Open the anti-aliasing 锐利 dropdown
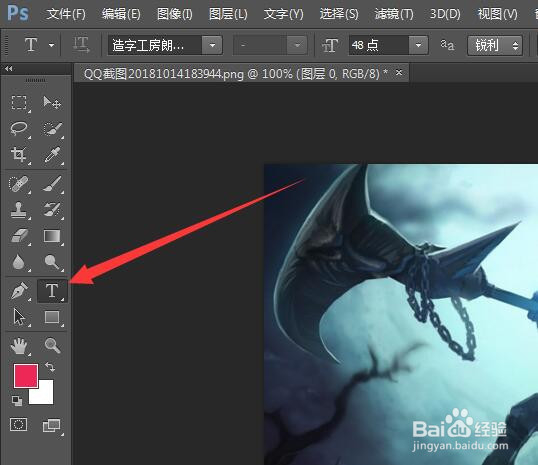 [495, 45]
